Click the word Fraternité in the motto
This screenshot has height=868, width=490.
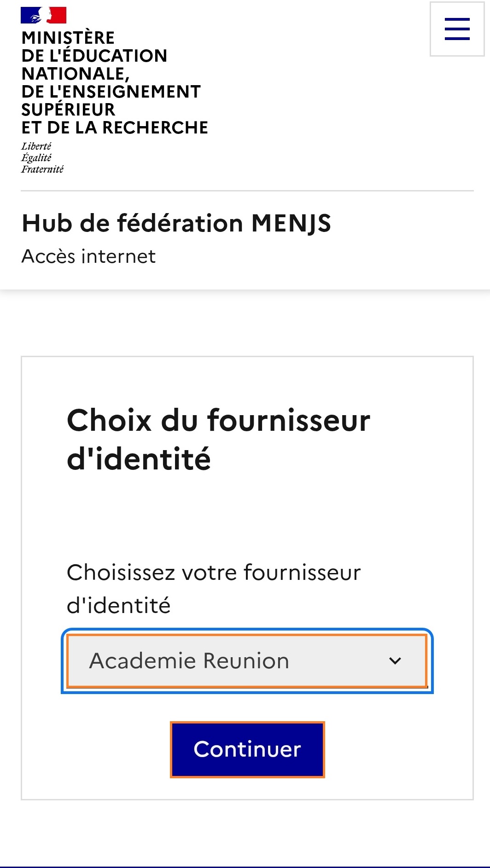tap(42, 169)
